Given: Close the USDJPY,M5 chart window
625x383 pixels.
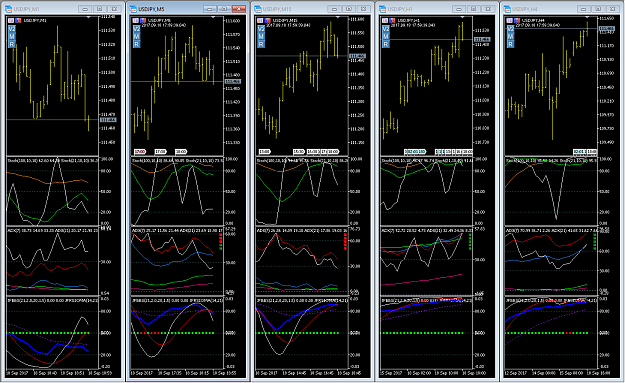Looking at the screenshot, I should [x=239, y=9].
